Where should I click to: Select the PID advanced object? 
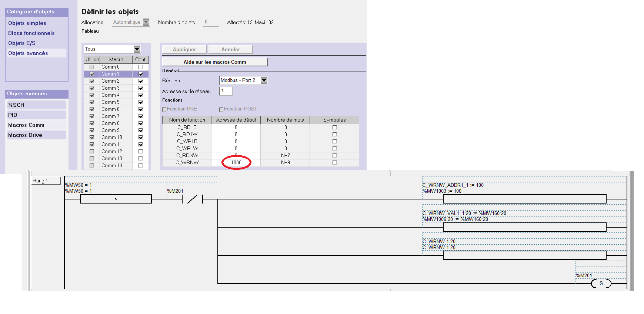(36, 115)
